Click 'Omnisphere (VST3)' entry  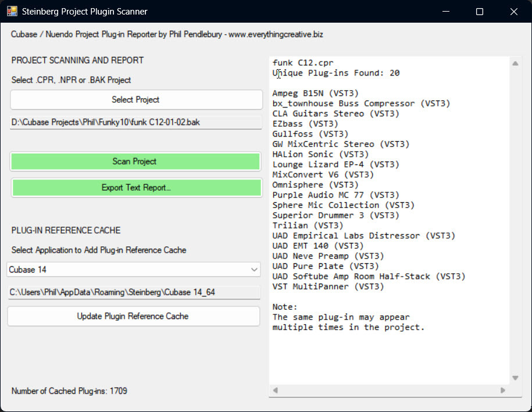(x=315, y=185)
